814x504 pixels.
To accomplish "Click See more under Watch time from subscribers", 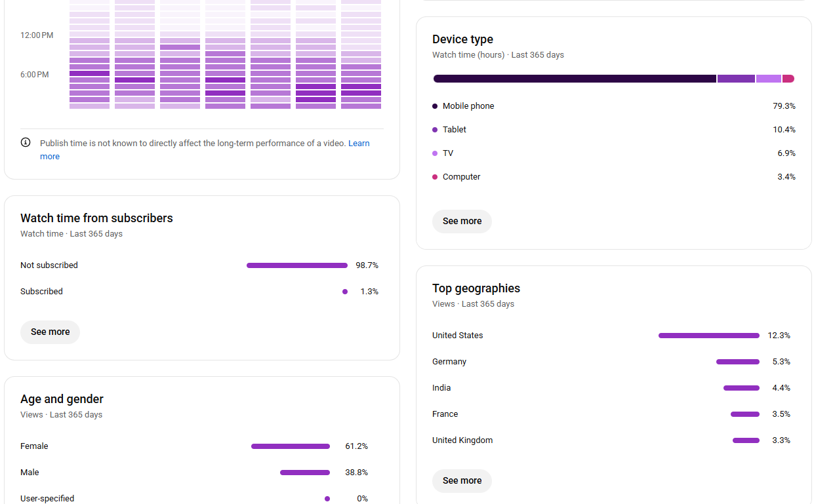I will [x=50, y=332].
